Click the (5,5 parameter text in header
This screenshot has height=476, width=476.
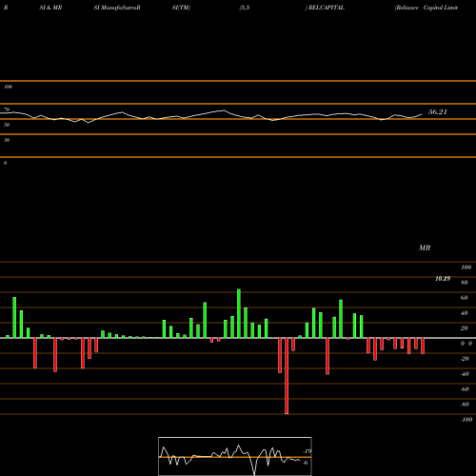pos(245,8)
